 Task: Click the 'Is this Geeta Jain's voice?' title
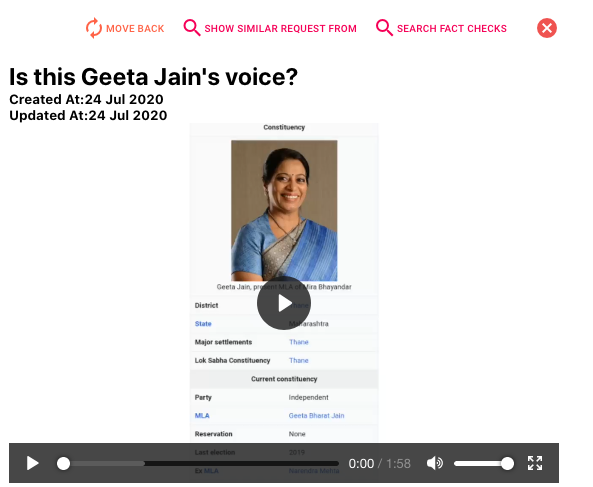coord(154,77)
